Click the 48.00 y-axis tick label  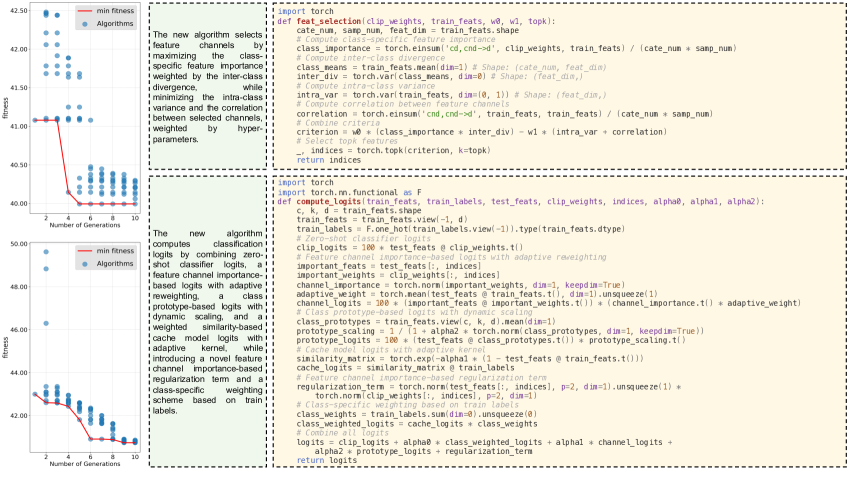(18, 287)
